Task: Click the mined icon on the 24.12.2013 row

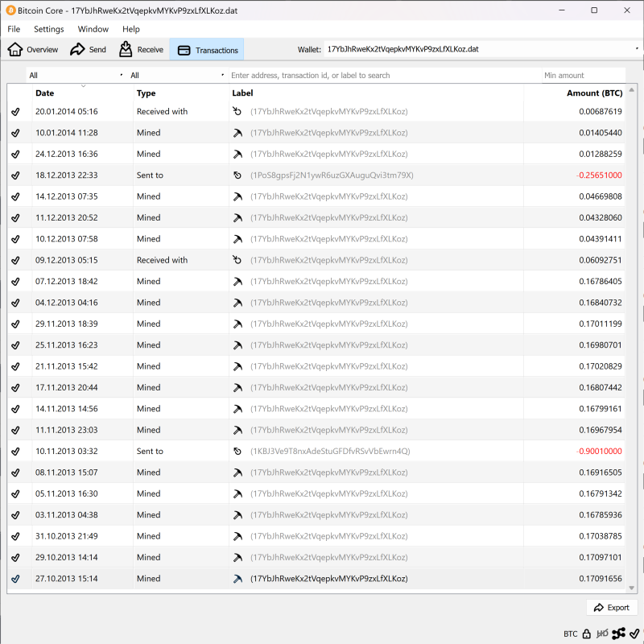Action: [237, 155]
